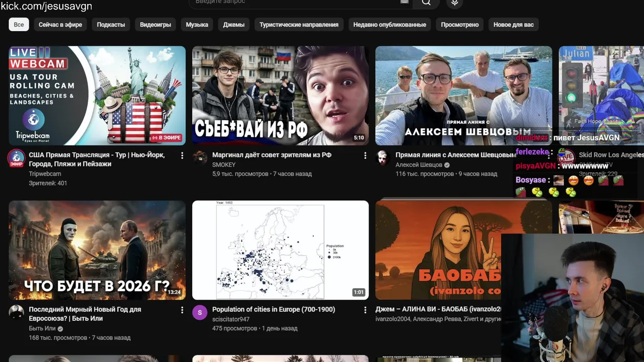Open the Tripwebcam channel avatar
Viewport: 644px width, 362px height.
pos(16,158)
